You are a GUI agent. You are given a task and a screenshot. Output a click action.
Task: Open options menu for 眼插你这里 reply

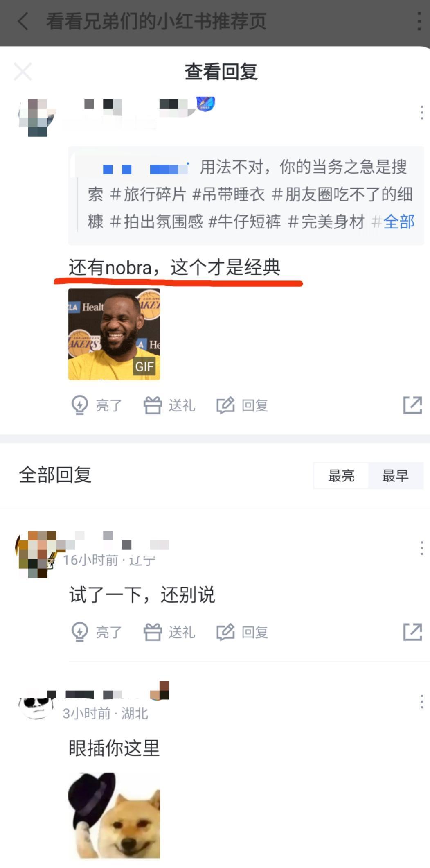(421, 702)
